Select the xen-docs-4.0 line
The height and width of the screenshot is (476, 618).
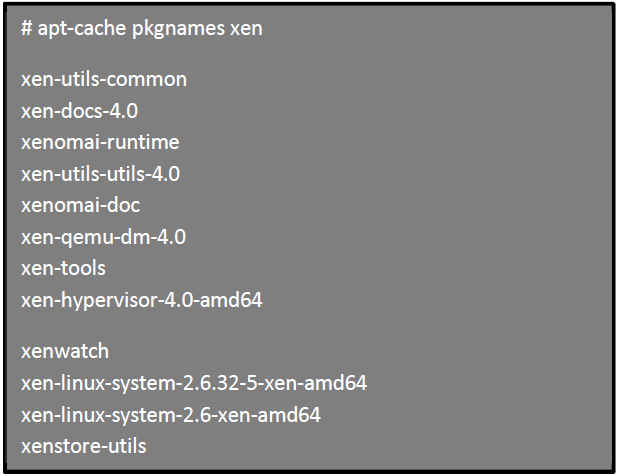(79, 110)
